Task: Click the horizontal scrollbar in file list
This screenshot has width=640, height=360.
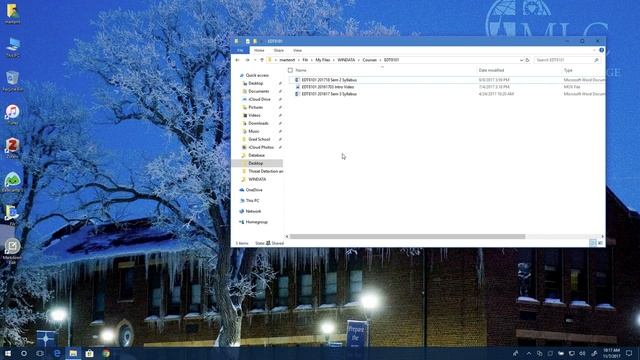Action: (x=407, y=236)
